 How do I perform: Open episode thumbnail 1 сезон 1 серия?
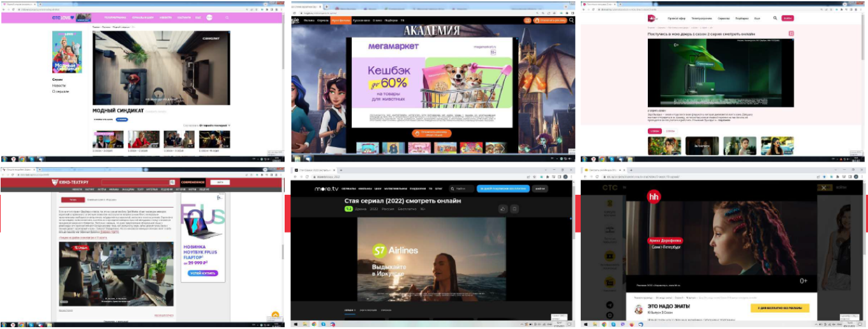[108, 139]
